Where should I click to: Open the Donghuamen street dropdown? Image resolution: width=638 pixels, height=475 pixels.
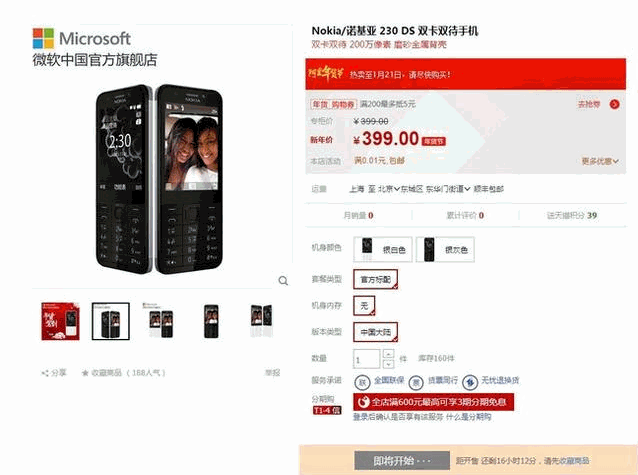click(x=448, y=189)
